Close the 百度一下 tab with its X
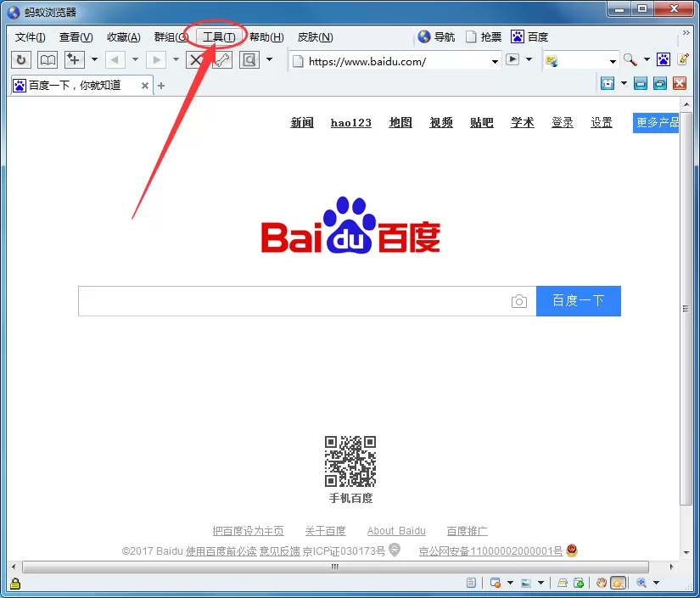This screenshot has height=598, width=700. pyautogui.click(x=144, y=86)
